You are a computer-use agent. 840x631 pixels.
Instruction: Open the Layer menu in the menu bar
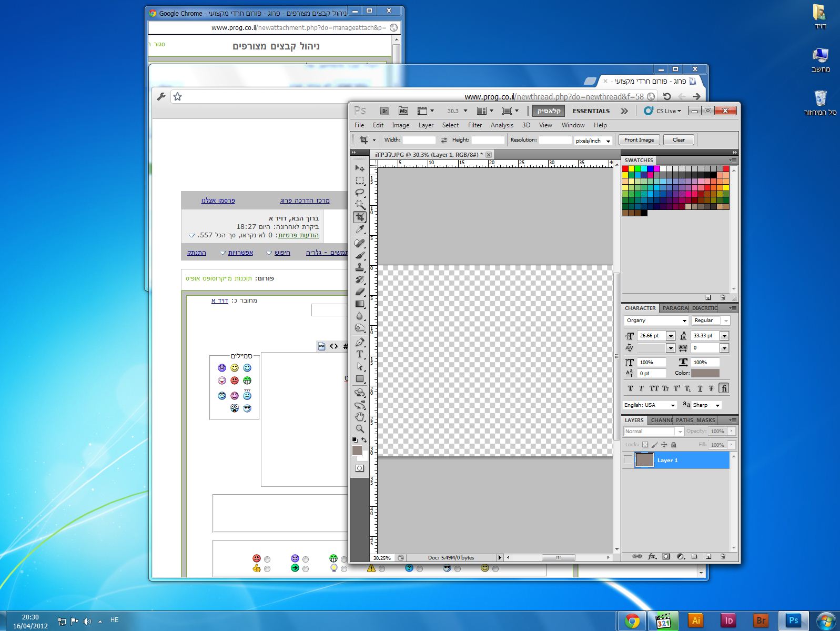(426, 125)
